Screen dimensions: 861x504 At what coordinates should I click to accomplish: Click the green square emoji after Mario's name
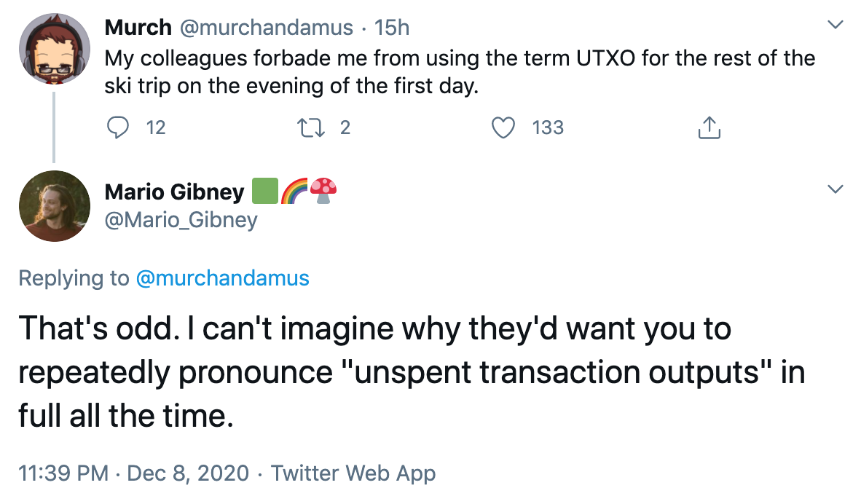(264, 192)
